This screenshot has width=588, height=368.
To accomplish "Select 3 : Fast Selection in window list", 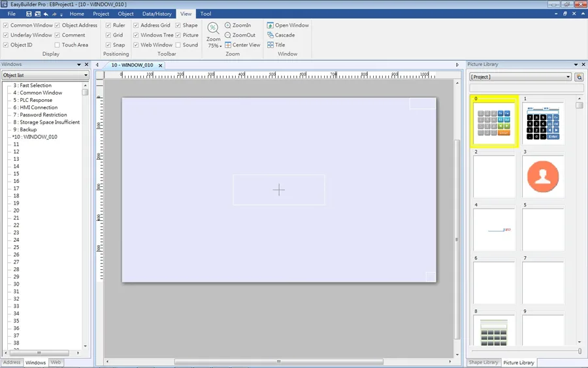I will click(x=32, y=86).
